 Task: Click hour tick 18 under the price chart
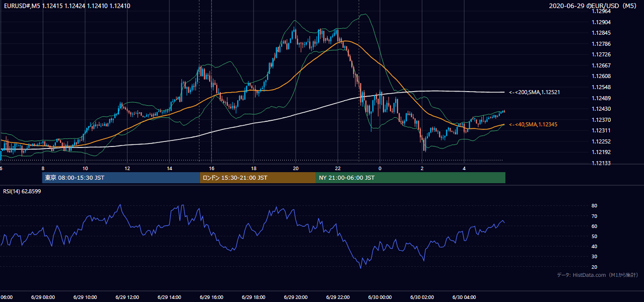253,168
